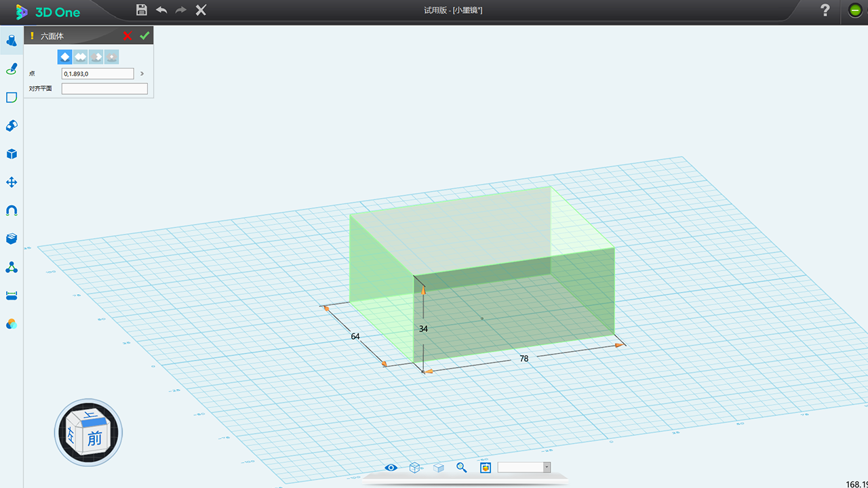Select the move tool with four arrows

pos(12,182)
